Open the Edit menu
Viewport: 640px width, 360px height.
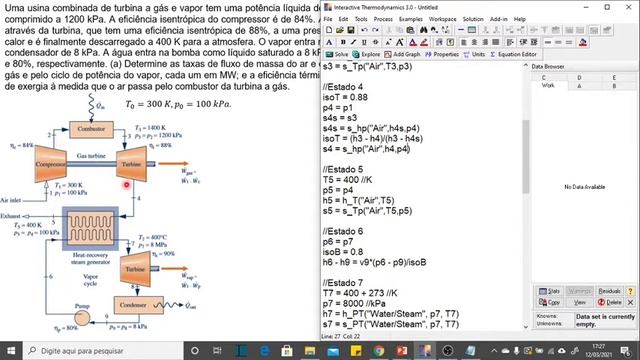[343, 19]
